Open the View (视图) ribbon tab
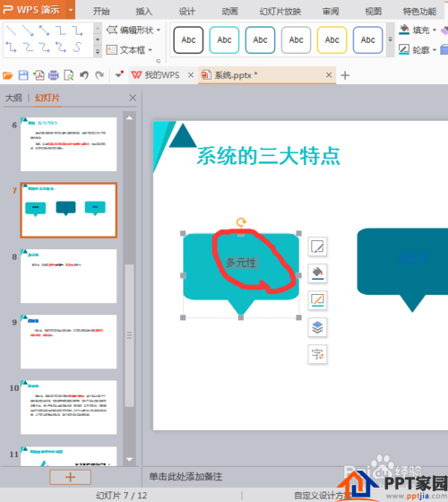This screenshot has width=448, height=502. [x=374, y=12]
